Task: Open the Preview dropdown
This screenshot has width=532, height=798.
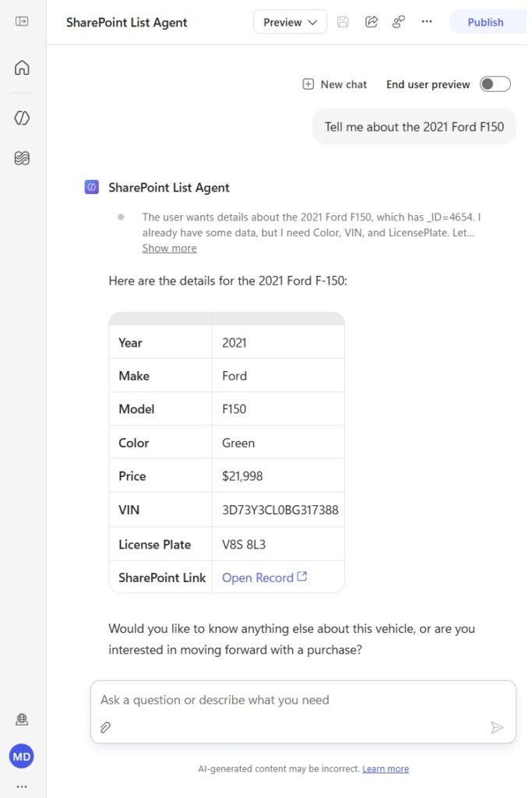Action: coord(290,22)
